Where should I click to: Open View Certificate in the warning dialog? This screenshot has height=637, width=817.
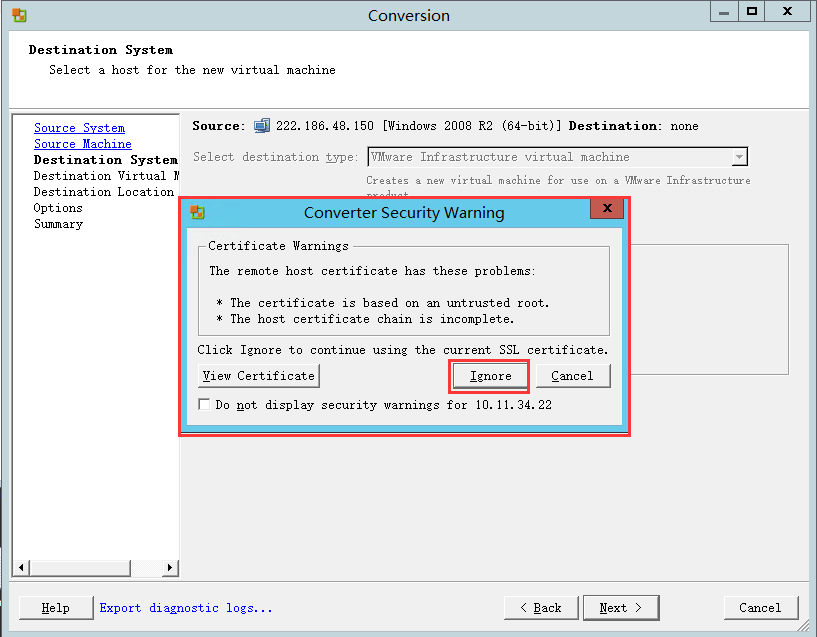pos(259,376)
